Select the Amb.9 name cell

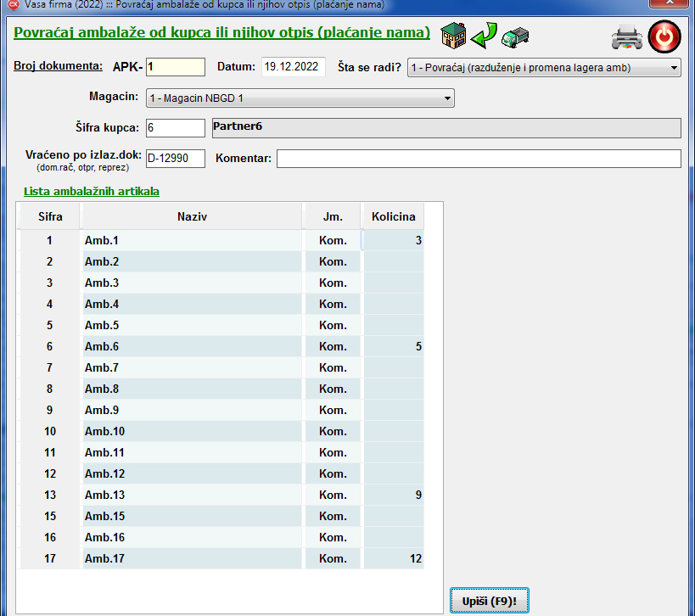(x=192, y=411)
